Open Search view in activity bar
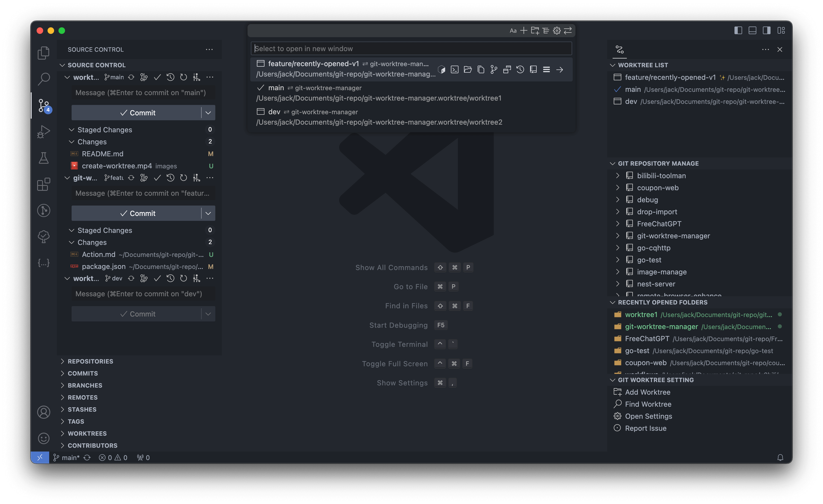This screenshot has height=504, width=823. click(x=44, y=79)
